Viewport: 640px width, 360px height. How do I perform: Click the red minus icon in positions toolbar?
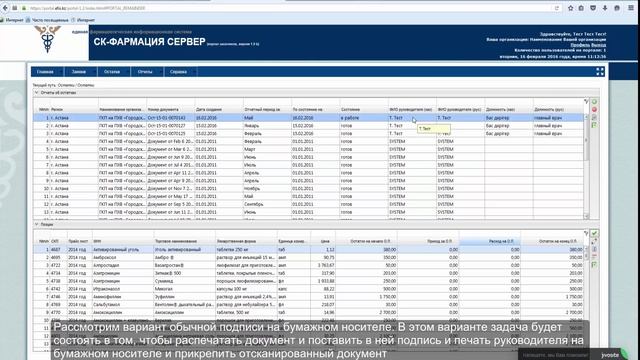click(594, 257)
